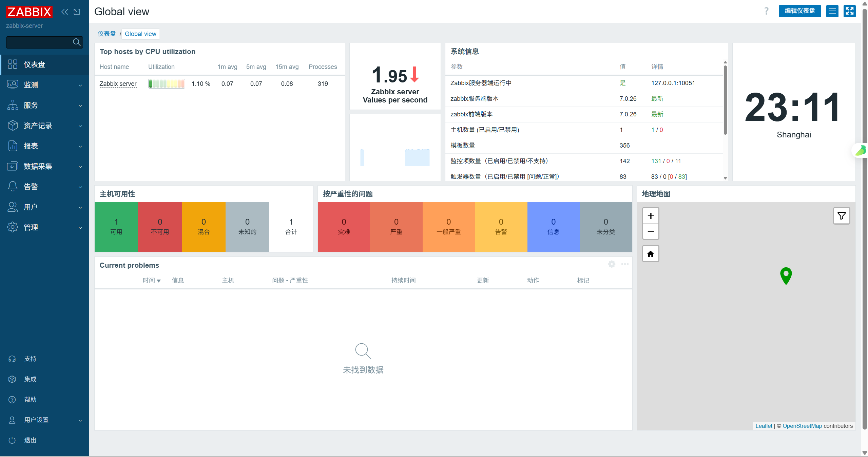
Task: Expand the 用户设置 menu chevron
Action: tap(80, 420)
